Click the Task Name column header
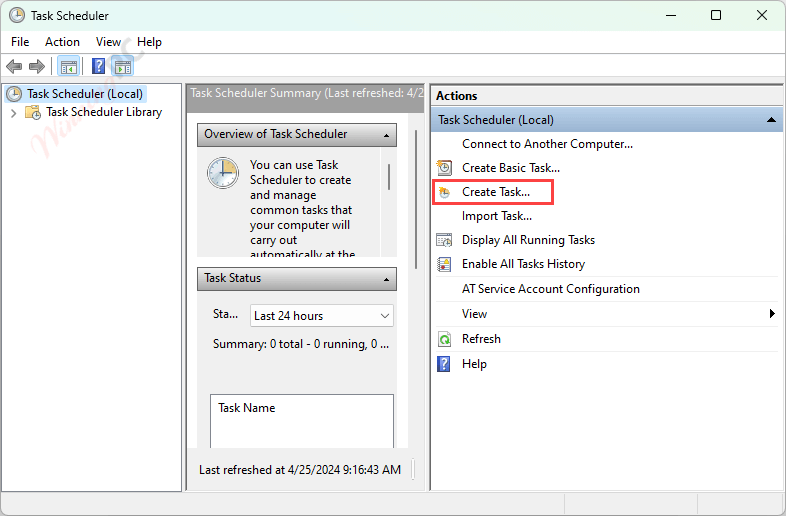This screenshot has width=786, height=516. click(246, 408)
